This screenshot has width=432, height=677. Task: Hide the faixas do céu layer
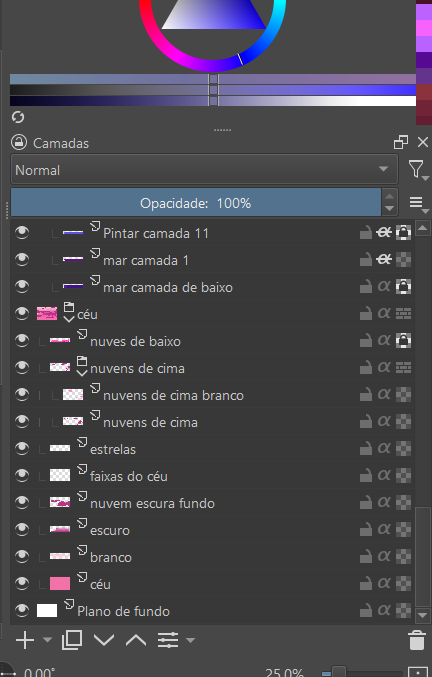tap(22, 475)
